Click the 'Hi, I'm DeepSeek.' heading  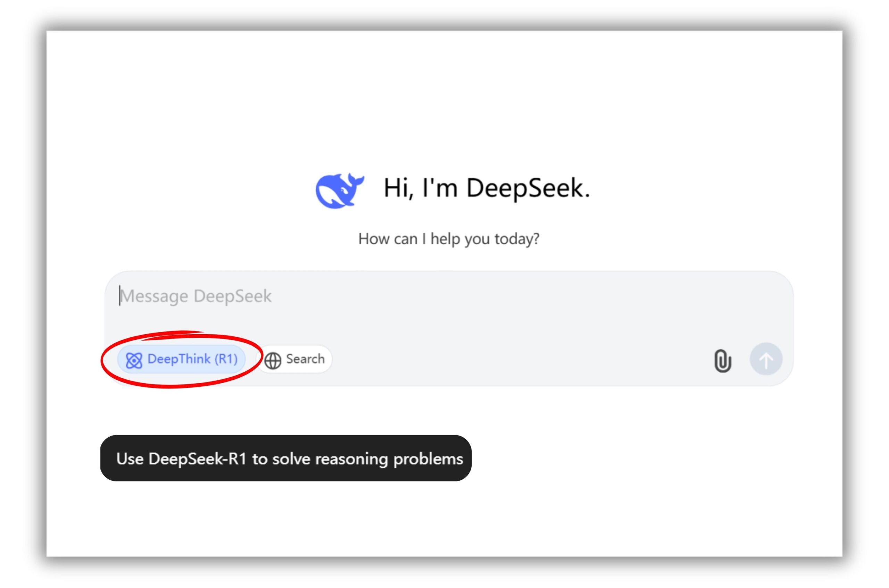[x=487, y=188]
